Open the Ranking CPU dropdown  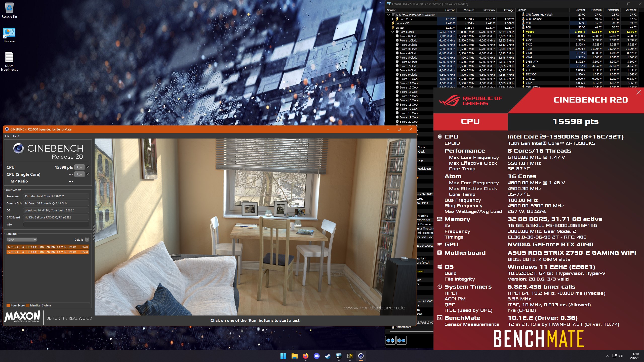22,240
